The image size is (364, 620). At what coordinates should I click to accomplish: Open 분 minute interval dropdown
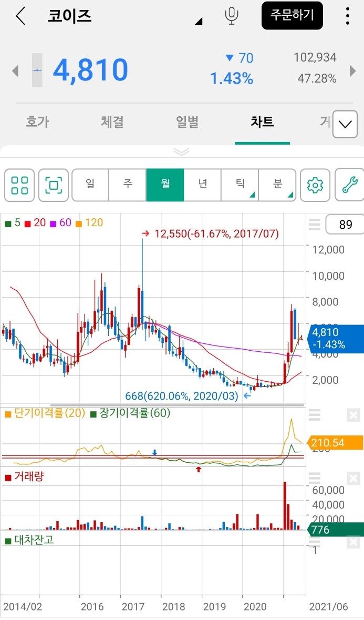tap(277, 185)
